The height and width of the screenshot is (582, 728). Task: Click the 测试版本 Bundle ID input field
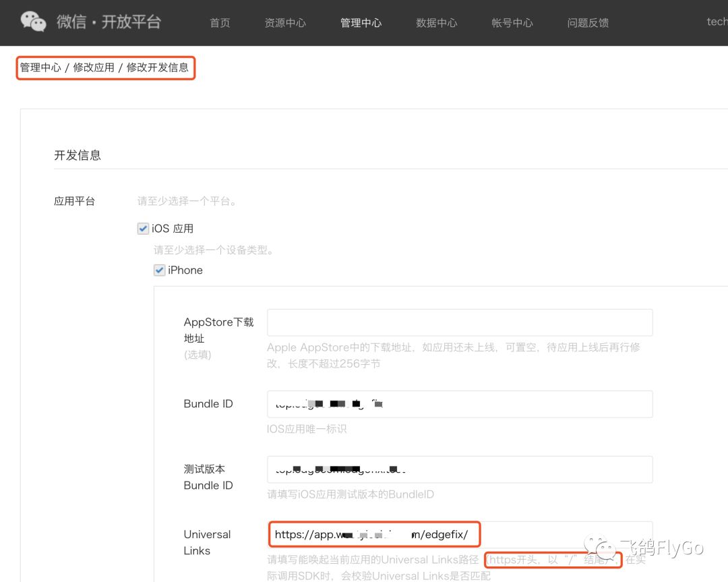pyautogui.click(x=460, y=469)
